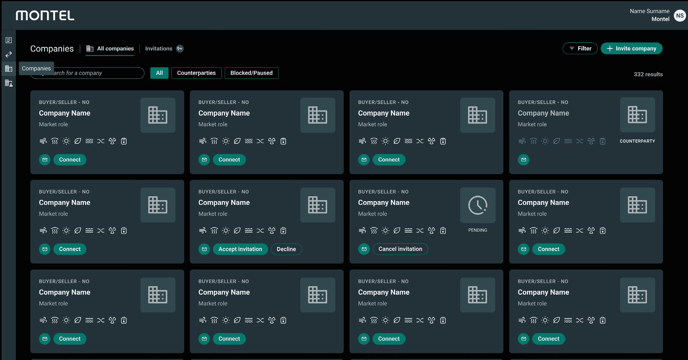Click Connect on the card right of Pending card

(x=548, y=249)
